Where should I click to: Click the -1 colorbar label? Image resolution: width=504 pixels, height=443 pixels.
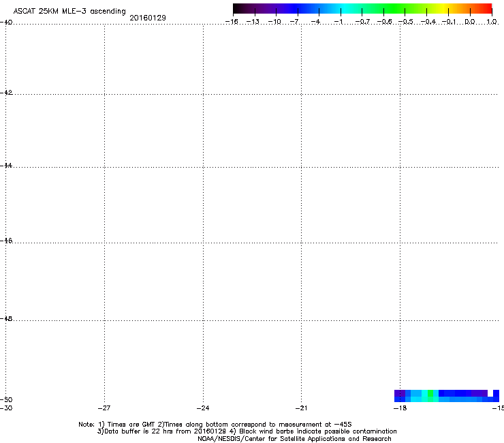point(338,22)
